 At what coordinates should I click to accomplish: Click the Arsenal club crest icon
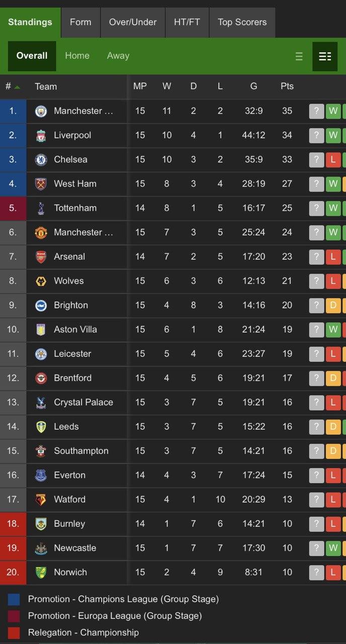(x=41, y=257)
